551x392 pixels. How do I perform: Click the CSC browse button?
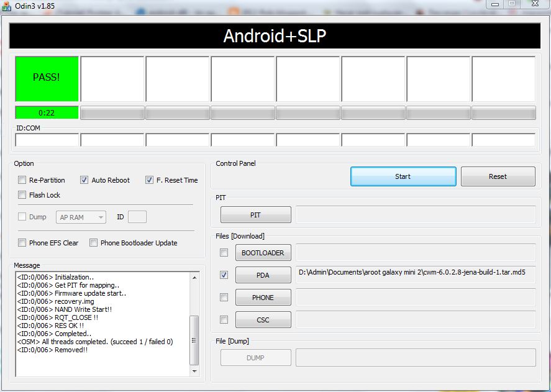[263, 319]
